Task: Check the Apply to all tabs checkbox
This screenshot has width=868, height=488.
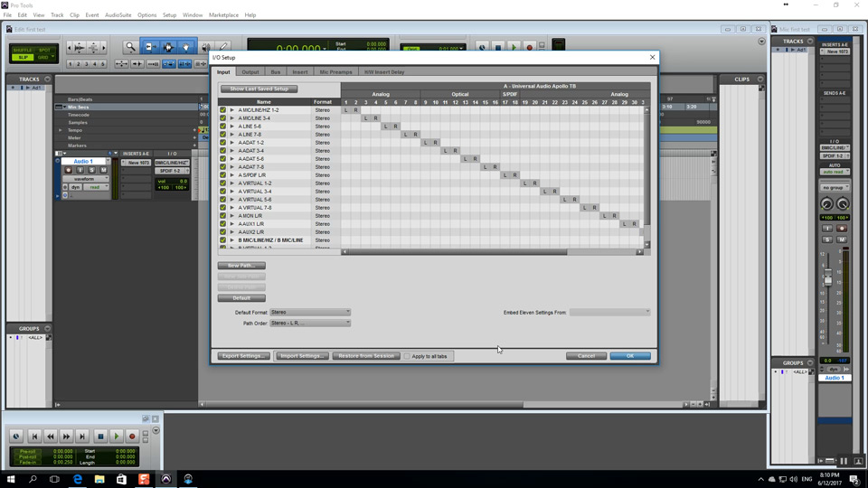Action: (x=407, y=356)
